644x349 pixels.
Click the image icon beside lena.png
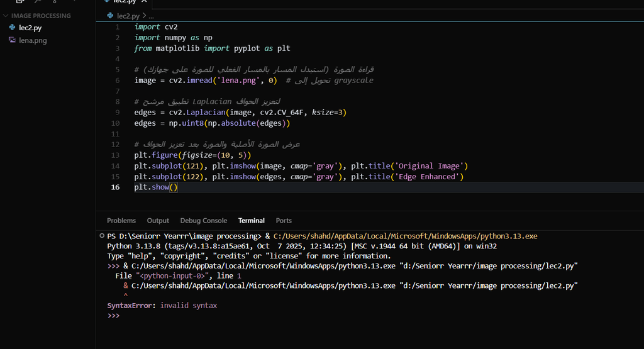point(12,40)
